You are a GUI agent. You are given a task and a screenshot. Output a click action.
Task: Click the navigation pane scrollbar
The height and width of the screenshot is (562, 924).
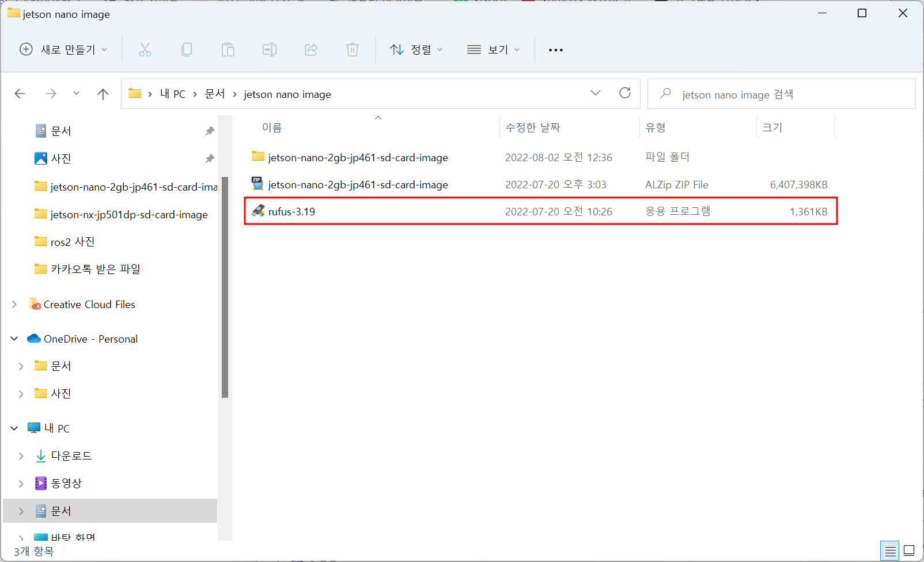click(x=225, y=287)
